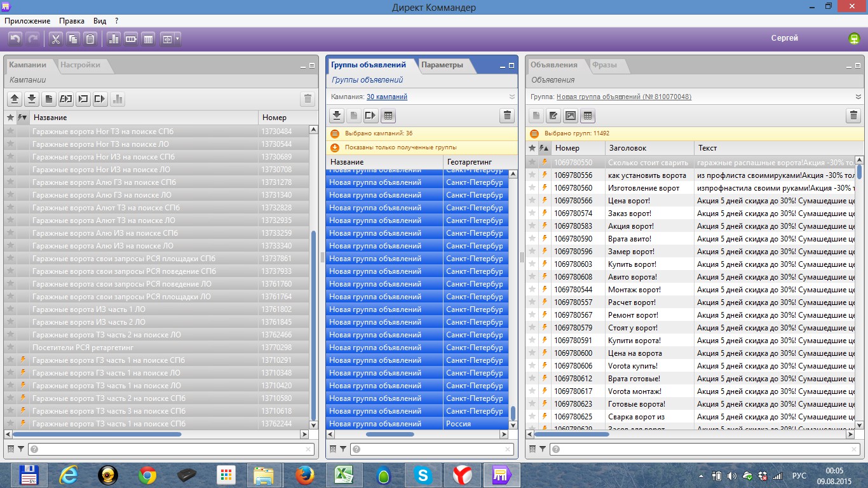The width and height of the screenshot is (868, 488).
Task: Open the panel layout dropdown arrow
Action: [177, 39]
